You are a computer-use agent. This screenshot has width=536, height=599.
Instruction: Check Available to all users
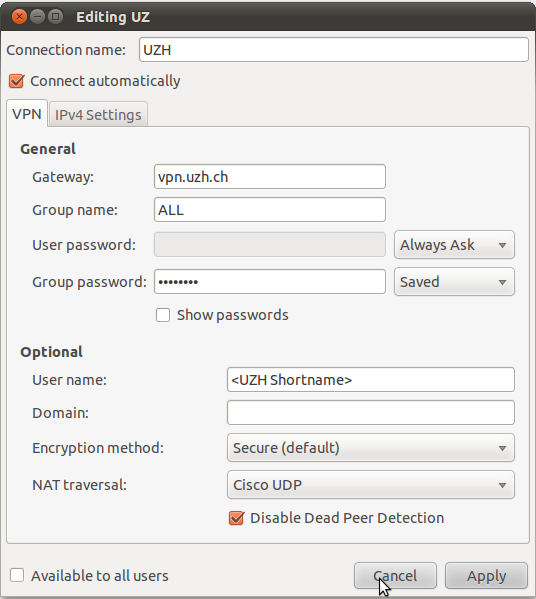point(17,575)
